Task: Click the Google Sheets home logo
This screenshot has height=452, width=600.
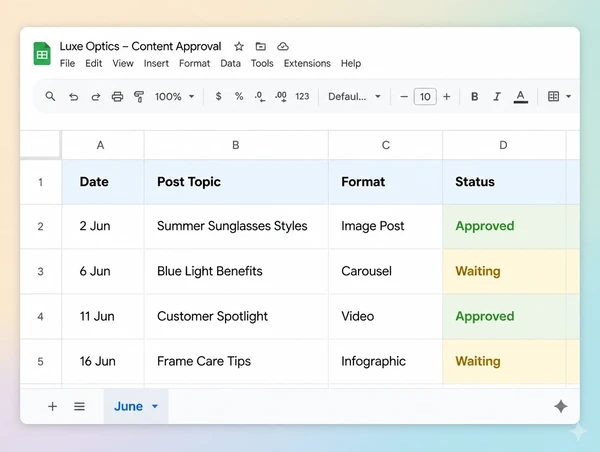Action: tap(42, 54)
